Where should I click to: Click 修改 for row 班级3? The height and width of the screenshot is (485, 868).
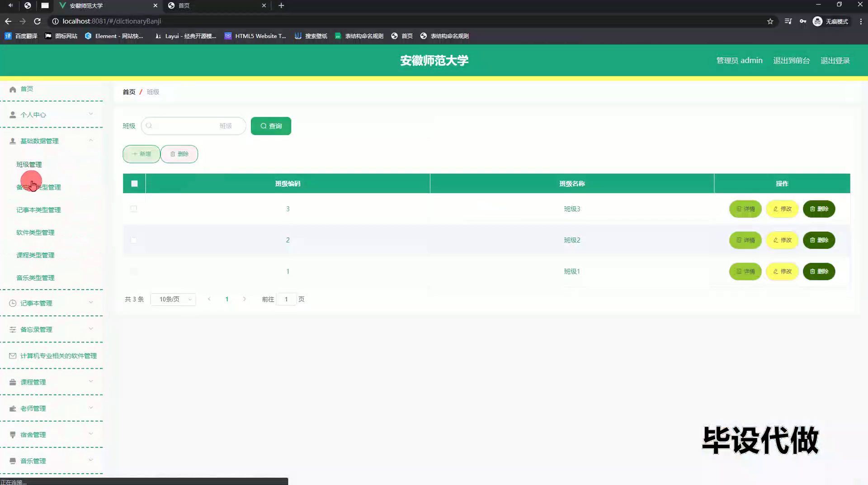click(782, 209)
